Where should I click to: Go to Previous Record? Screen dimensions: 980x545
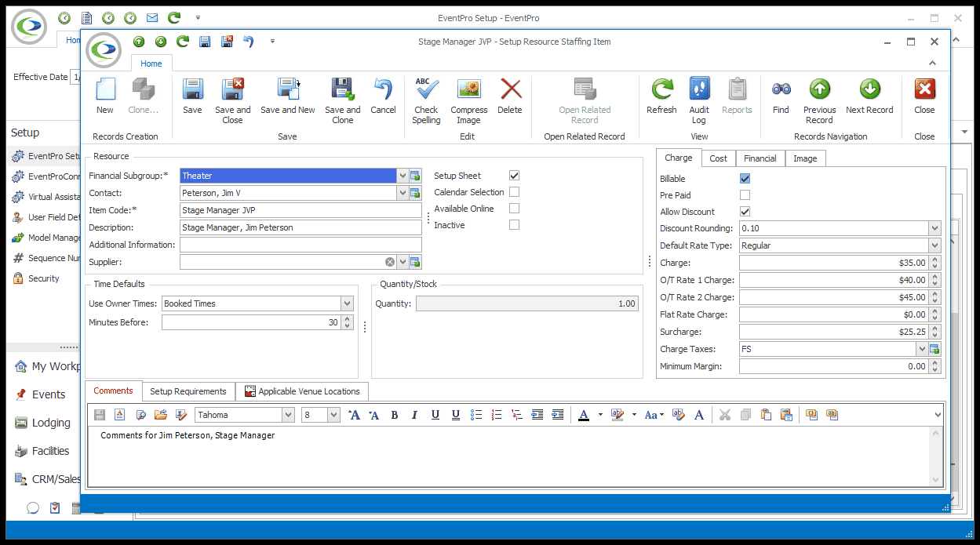click(x=819, y=89)
